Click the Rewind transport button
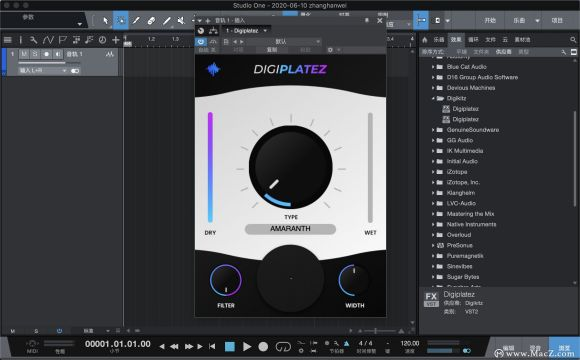 (174, 347)
